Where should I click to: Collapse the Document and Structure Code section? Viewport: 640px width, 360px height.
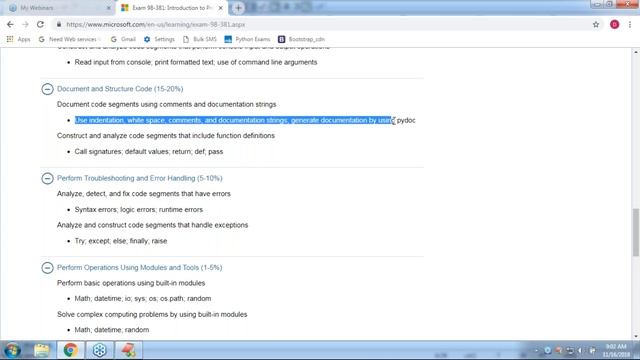47,89
